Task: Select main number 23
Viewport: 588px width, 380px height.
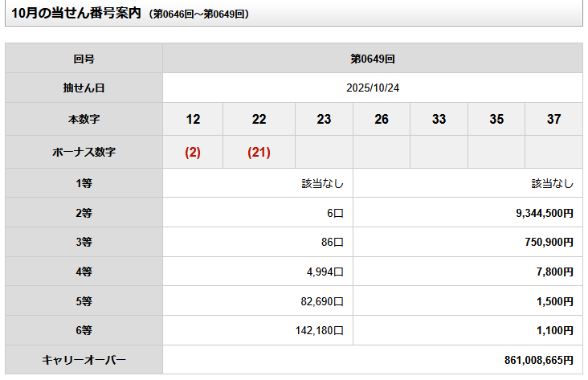Action: point(324,119)
